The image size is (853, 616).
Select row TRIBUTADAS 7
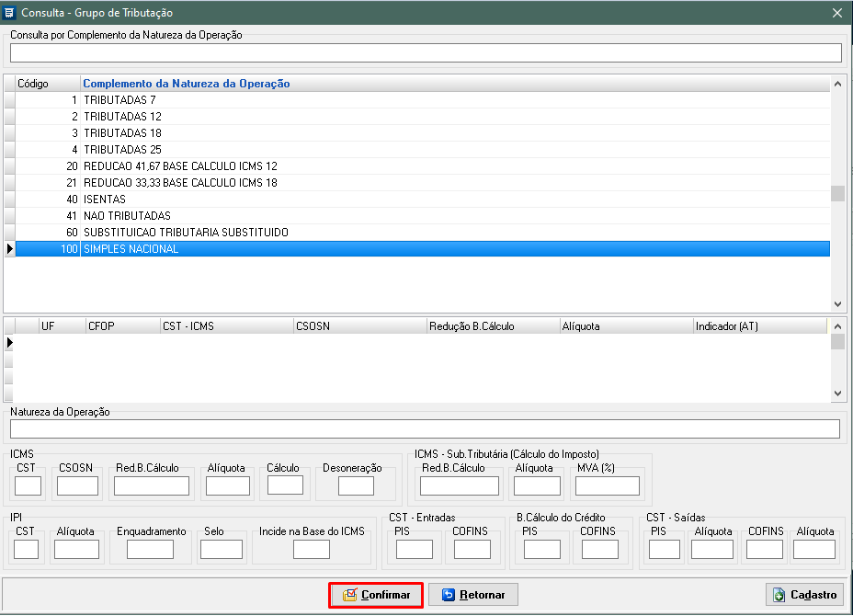[x=119, y=100]
